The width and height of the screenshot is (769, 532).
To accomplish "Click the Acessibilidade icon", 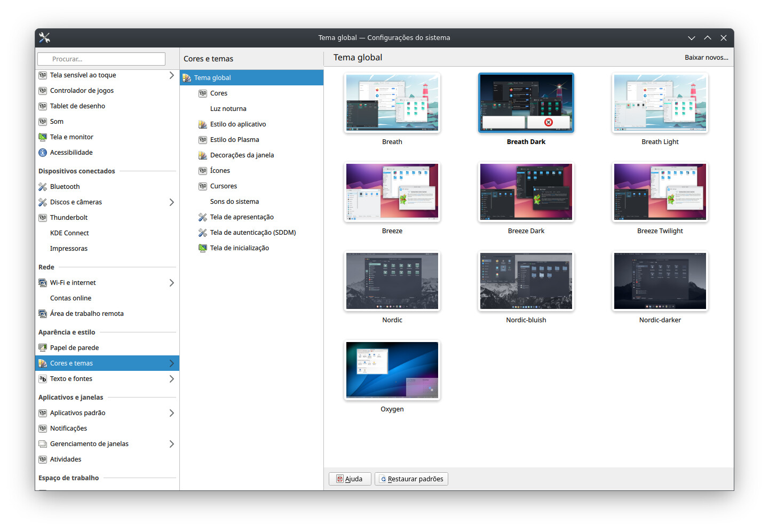I will tap(43, 153).
